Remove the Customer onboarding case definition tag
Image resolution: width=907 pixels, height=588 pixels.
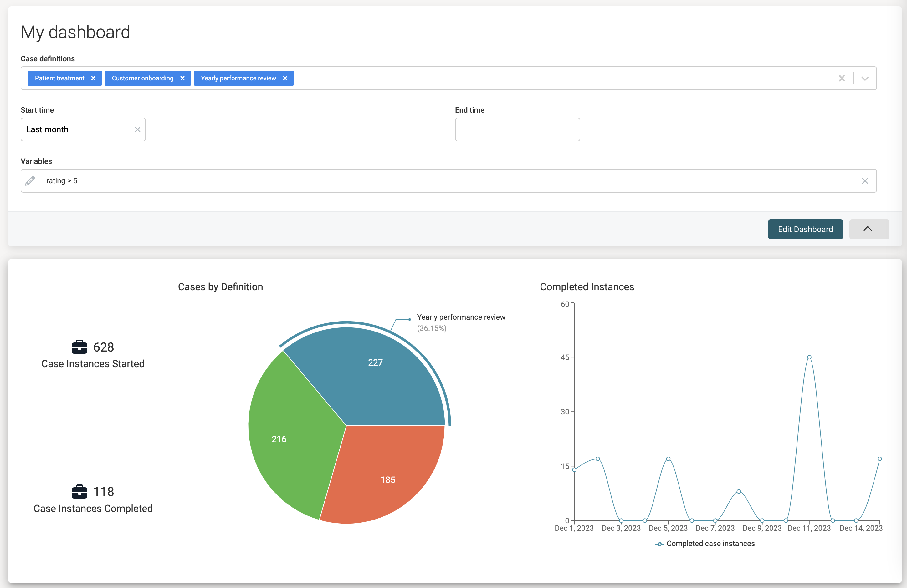(182, 78)
